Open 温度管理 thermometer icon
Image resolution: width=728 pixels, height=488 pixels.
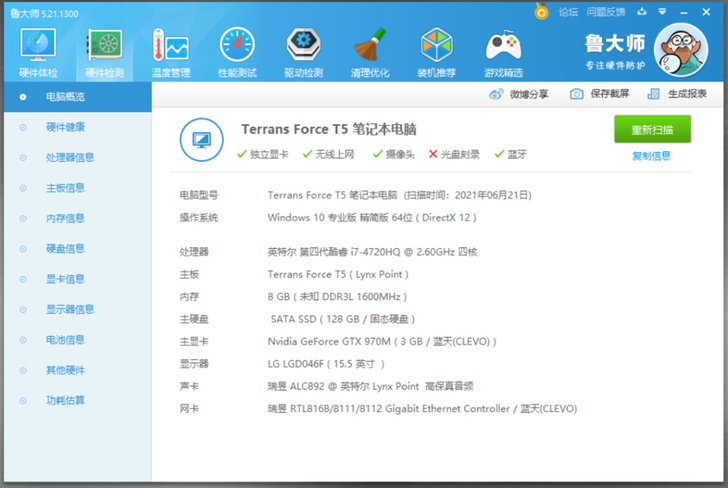(x=170, y=46)
